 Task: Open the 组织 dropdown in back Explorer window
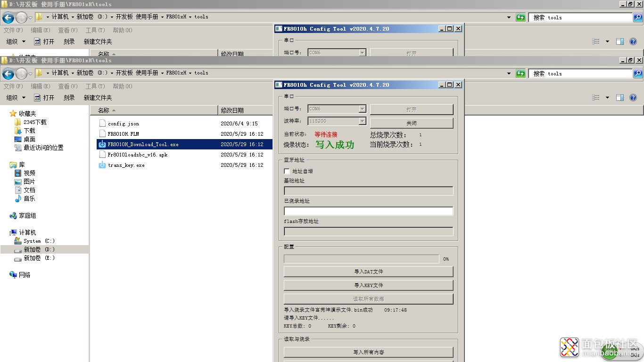[x=16, y=41]
